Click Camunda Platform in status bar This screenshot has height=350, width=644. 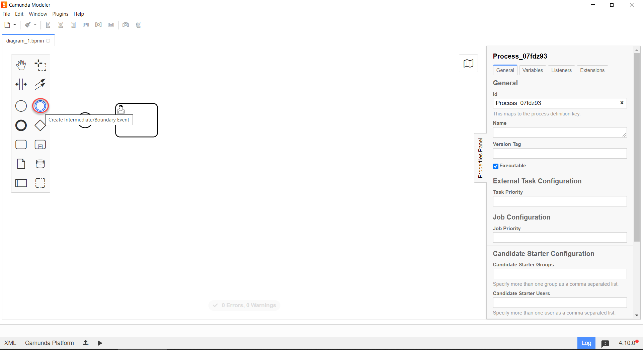(50, 343)
